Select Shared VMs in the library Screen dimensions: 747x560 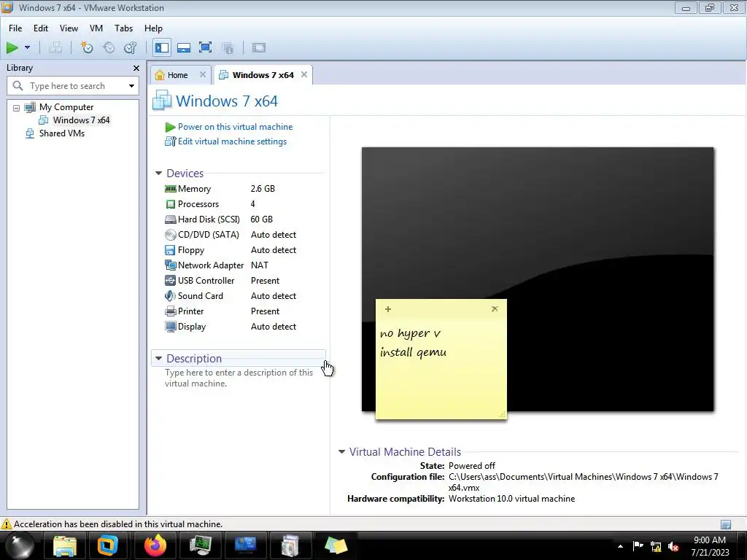(x=62, y=133)
